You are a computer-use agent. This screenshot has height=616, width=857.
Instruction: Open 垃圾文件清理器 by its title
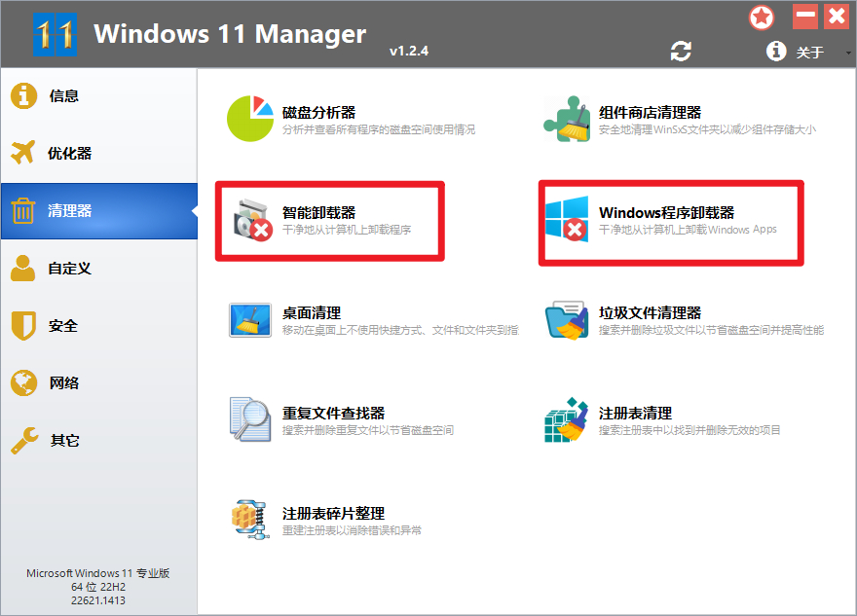(x=650, y=313)
